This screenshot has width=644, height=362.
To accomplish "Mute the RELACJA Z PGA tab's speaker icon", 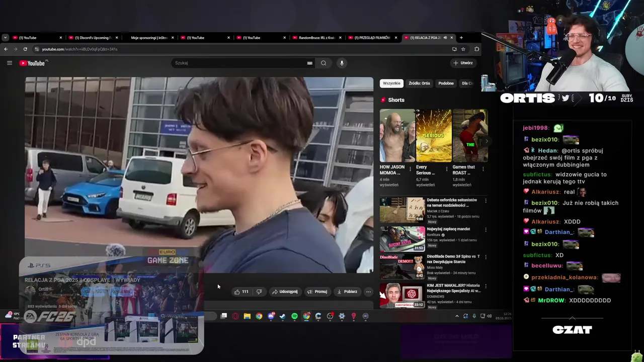I will pyautogui.click(x=445, y=38).
